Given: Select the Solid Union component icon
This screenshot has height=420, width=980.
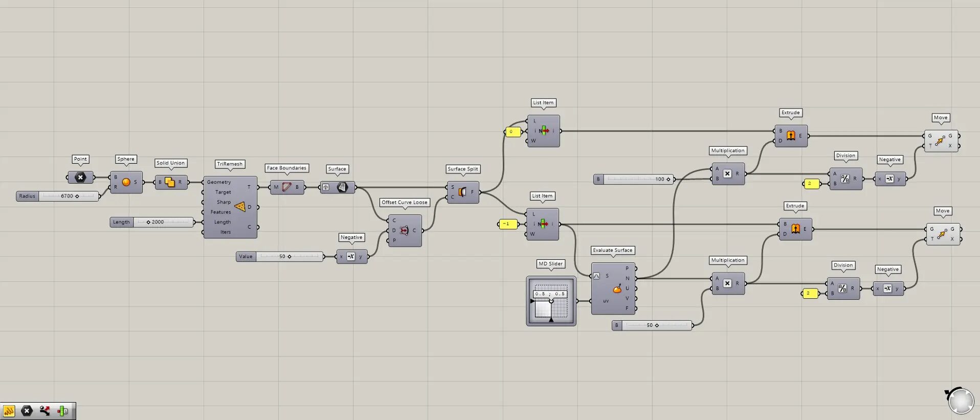Looking at the screenshot, I should (x=170, y=182).
